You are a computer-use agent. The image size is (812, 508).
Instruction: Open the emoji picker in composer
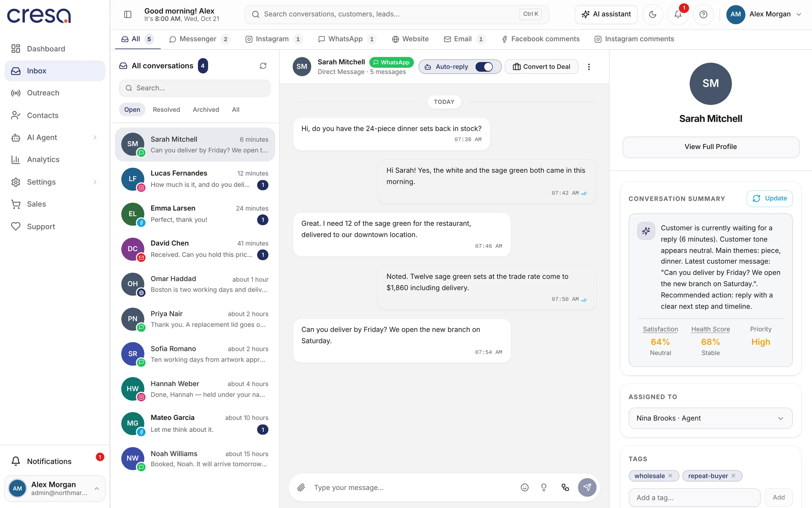coord(524,487)
